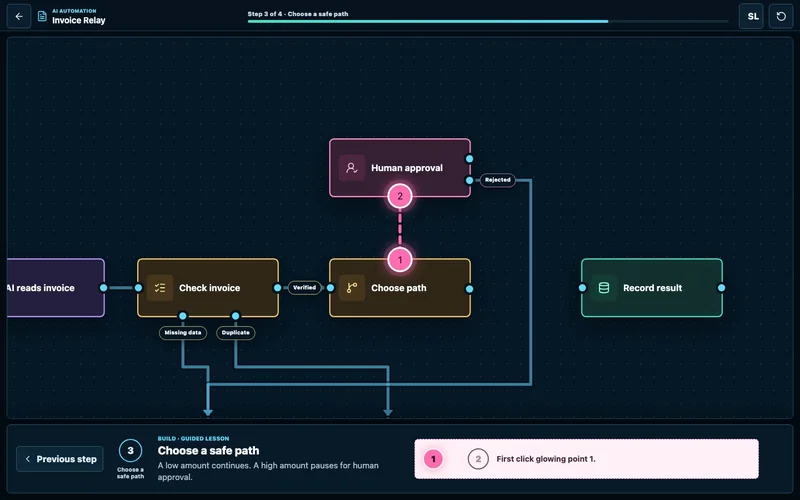Select the AI reads invoice node
Image resolution: width=800 pixels, height=500 pixels.
click(55, 288)
